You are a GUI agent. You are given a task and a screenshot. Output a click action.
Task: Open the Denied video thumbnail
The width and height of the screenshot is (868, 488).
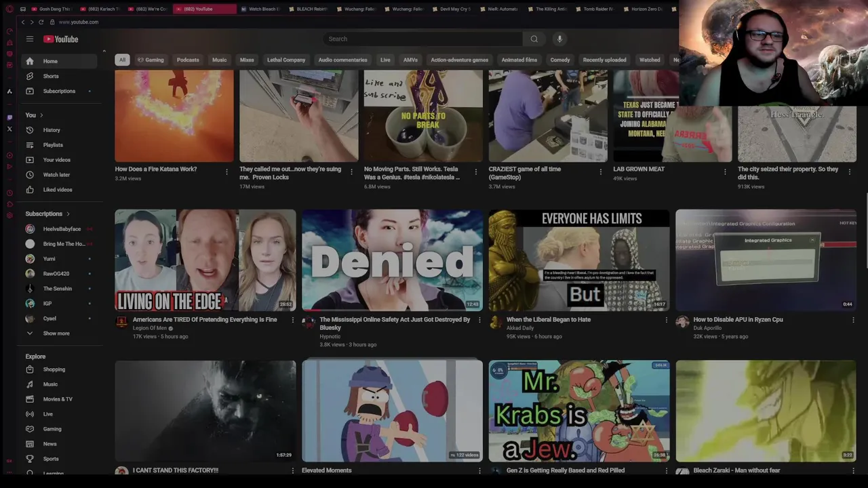392,260
